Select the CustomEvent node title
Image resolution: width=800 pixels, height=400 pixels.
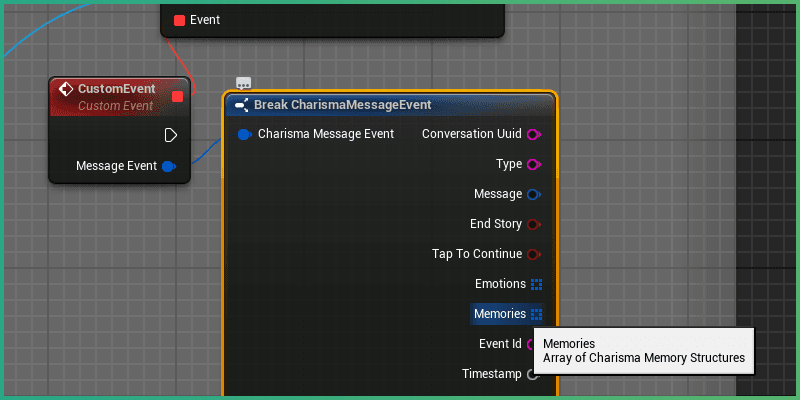pyautogui.click(x=116, y=89)
